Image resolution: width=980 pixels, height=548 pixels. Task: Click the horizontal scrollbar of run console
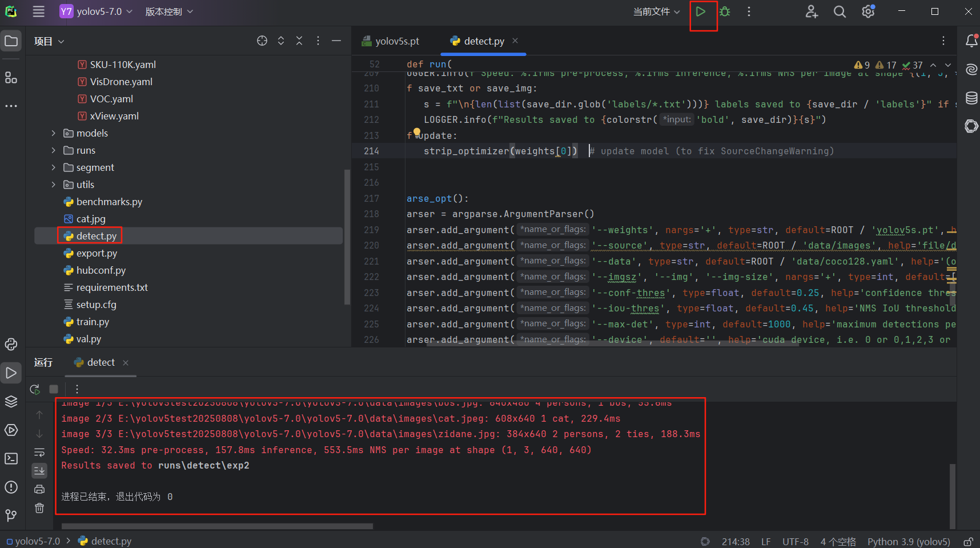[217, 526]
